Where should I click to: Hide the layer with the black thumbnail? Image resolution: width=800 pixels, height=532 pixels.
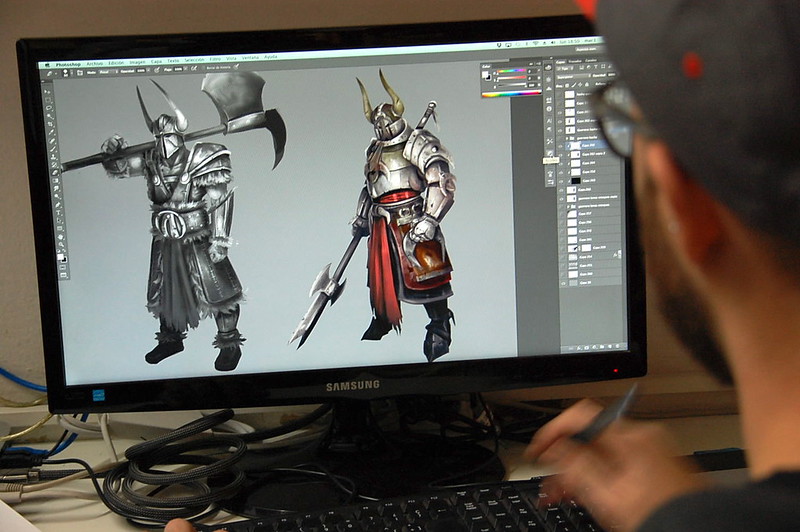coord(560,181)
